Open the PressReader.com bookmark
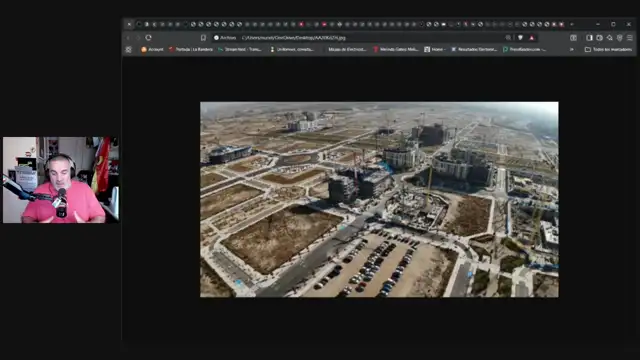This screenshot has width=640, height=360. click(524, 49)
